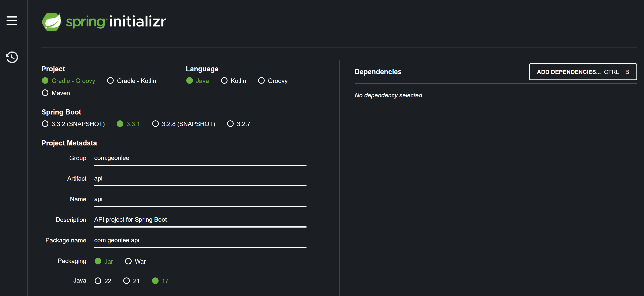Choose Kotlin as the language
This screenshot has width=644, height=296.
(224, 81)
